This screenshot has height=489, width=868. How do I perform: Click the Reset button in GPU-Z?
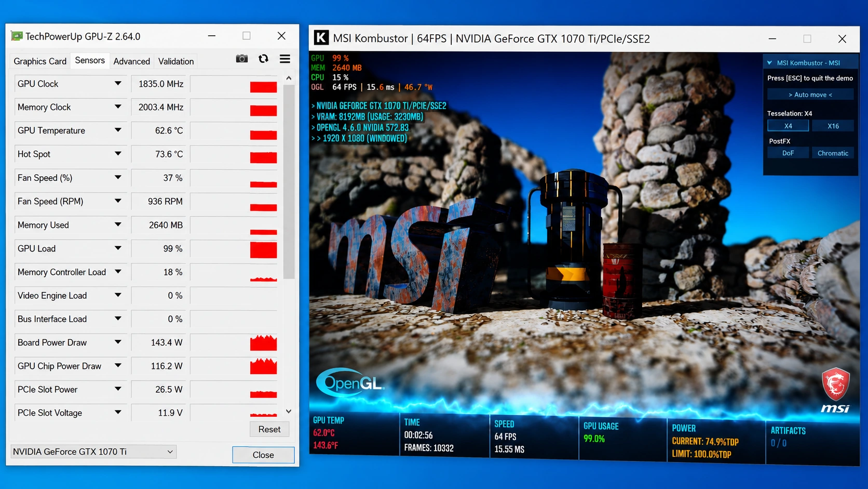click(x=269, y=429)
